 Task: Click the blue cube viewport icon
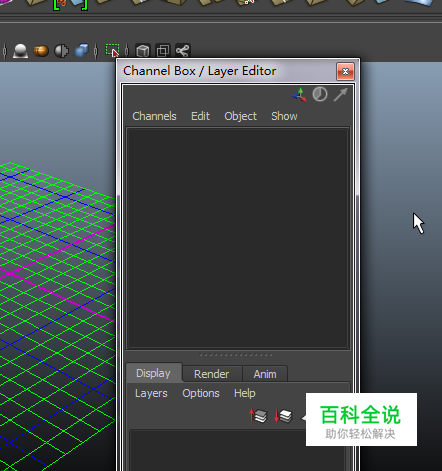82,51
